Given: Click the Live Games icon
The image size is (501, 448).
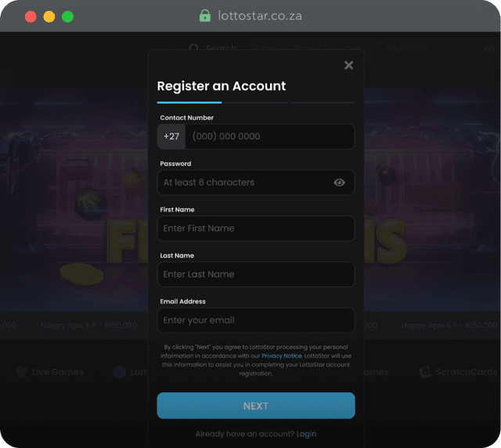Looking at the screenshot, I should (21, 372).
